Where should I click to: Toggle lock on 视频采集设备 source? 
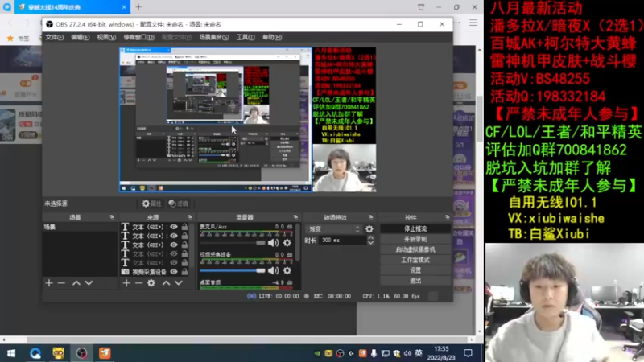[x=184, y=272]
